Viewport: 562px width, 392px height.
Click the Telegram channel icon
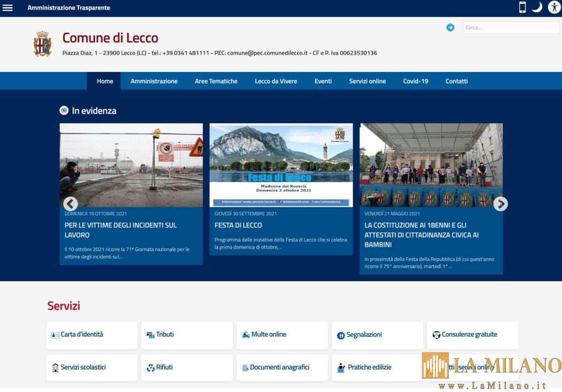[450, 28]
